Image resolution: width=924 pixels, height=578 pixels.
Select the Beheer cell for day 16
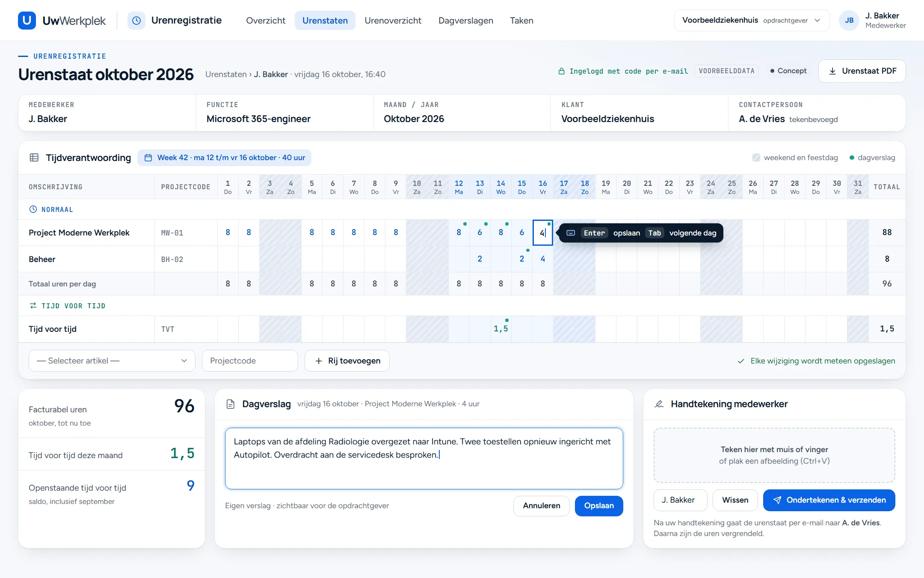coord(543,259)
